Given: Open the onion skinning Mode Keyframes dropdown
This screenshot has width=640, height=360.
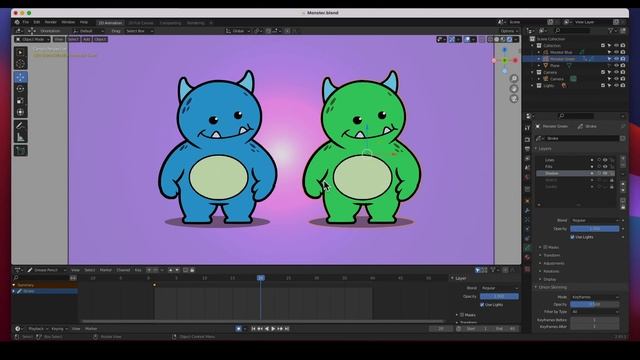Looking at the screenshot, I should [x=595, y=297].
